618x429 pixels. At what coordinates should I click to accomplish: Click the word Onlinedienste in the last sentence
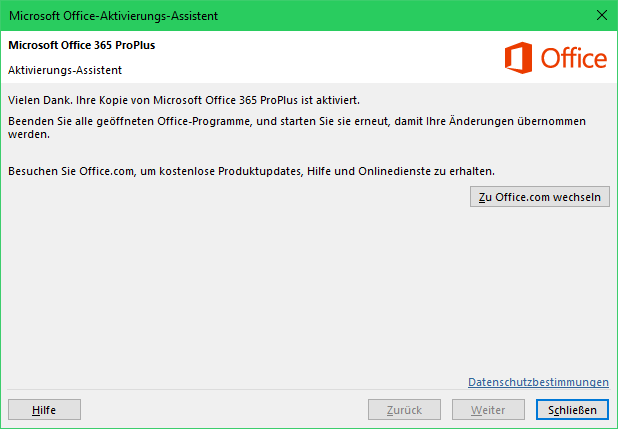tap(394, 172)
